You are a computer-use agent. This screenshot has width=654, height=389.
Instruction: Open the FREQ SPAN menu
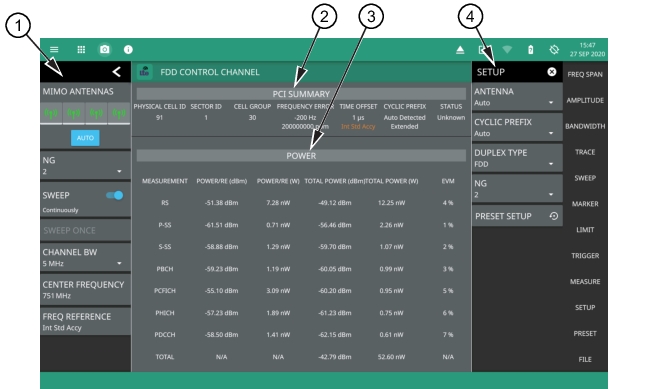[x=585, y=75]
